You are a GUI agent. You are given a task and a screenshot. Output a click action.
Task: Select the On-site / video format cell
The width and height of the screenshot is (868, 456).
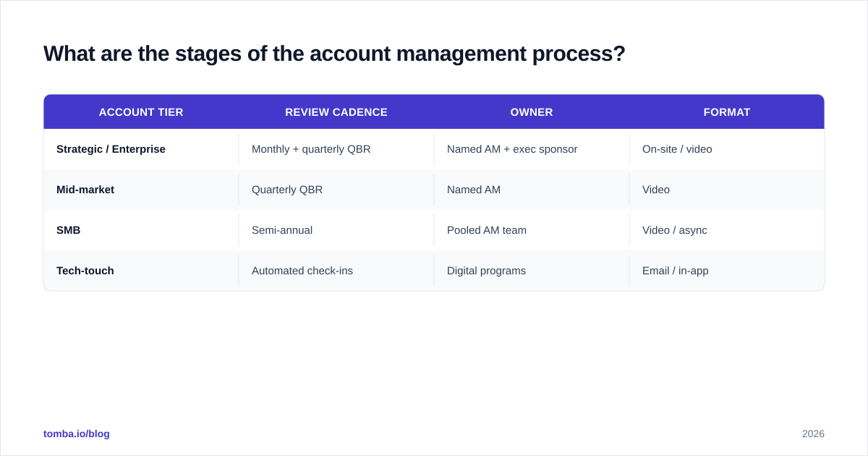pos(727,149)
